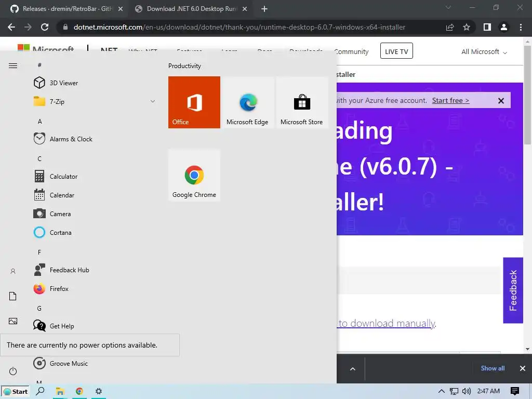Screen dimensions: 532x399
Task: Reload the current page
Action: pyautogui.click(x=45, y=27)
